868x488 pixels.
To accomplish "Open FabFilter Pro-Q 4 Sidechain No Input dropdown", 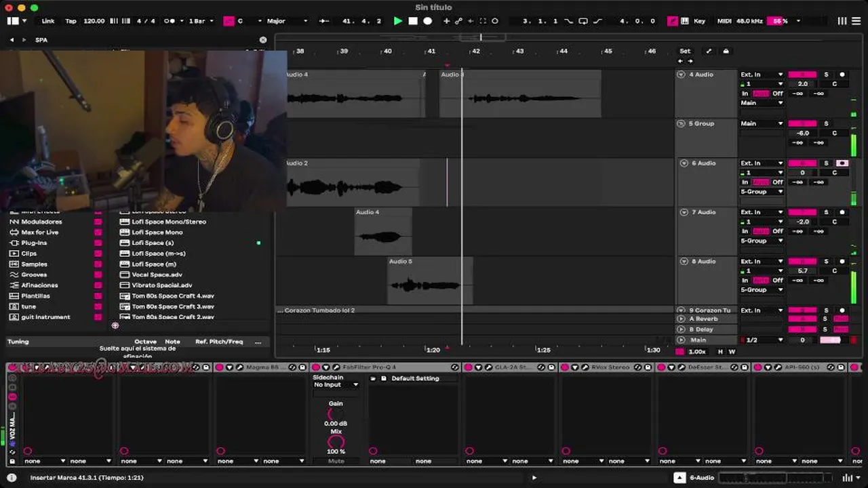I will pyautogui.click(x=336, y=385).
